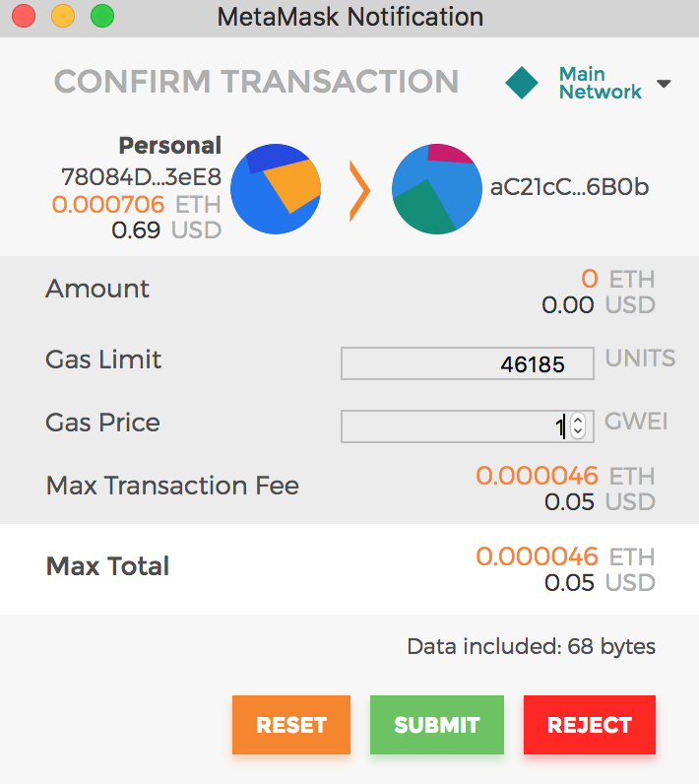
Task: Select the Personal account identicon
Action: tap(276, 189)
